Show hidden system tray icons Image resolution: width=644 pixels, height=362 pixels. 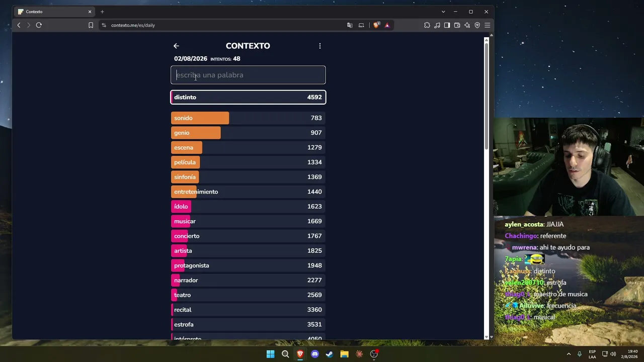[x=569, y=354]
